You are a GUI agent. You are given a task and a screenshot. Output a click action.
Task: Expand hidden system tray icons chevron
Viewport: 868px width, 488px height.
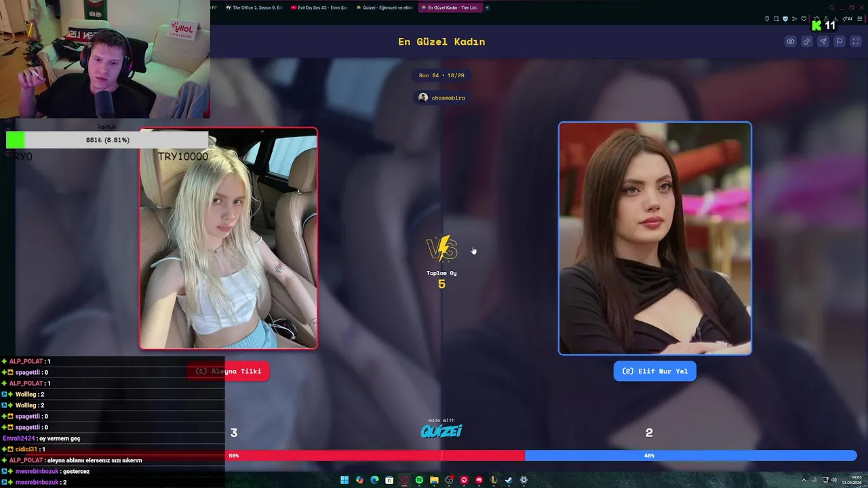(x=804, y=480)
